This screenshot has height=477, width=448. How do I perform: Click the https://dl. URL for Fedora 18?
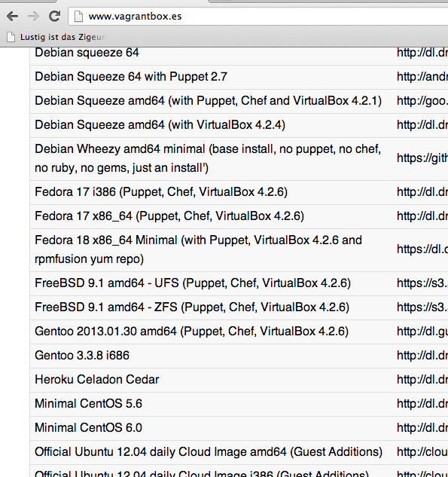(x=422, y=249)
